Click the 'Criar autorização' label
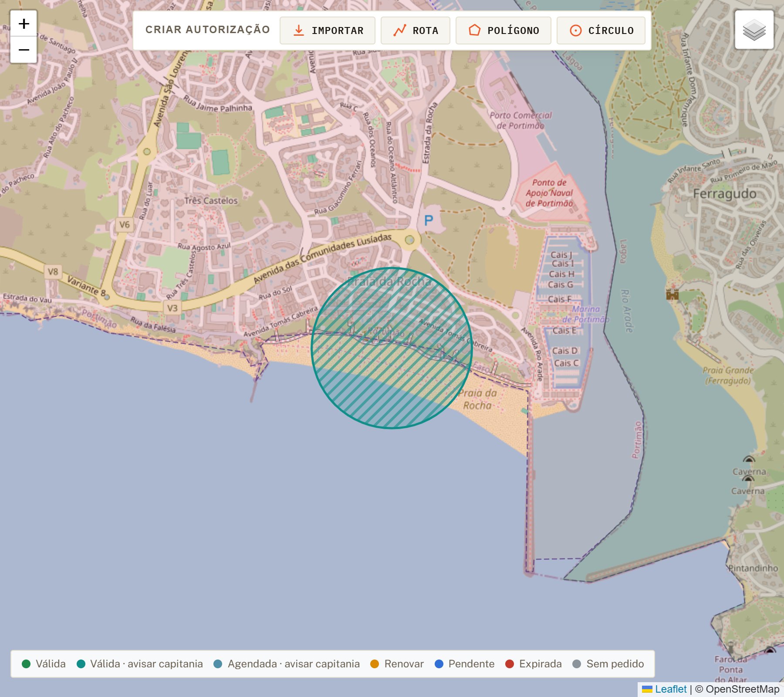Image resolution: width=784 pixels, height=697 pixels. (208, 30)
